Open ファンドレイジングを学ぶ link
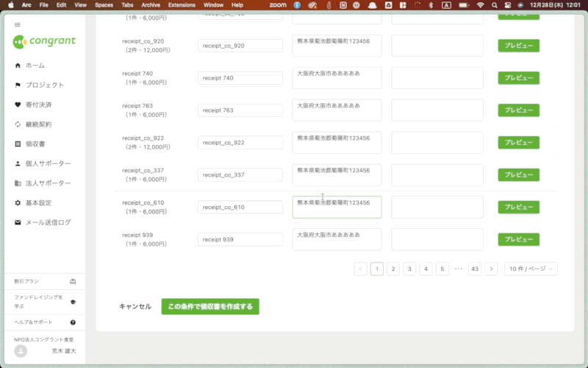 pyautogui.click(x=38, y=302)
